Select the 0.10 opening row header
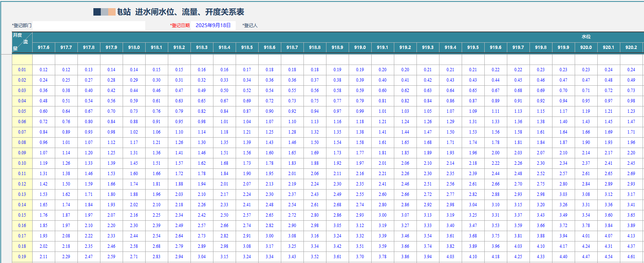This screenshot has height=263, width=644. point(22,163)
